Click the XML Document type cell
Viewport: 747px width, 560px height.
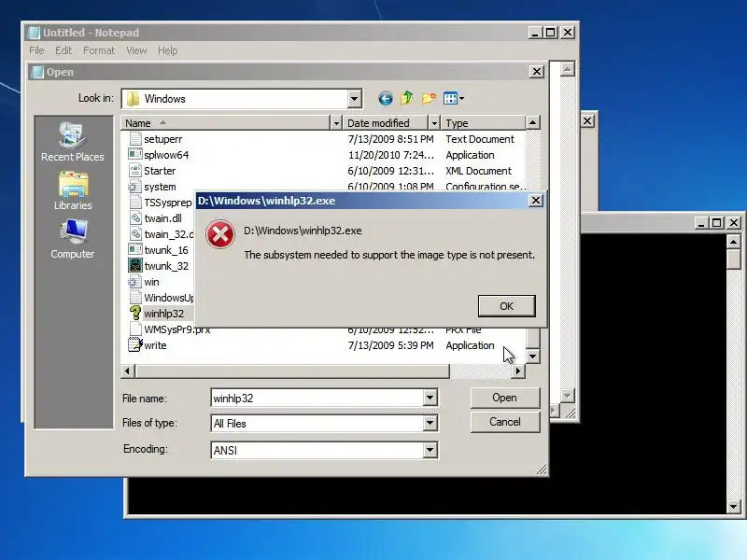coord(478,171)
